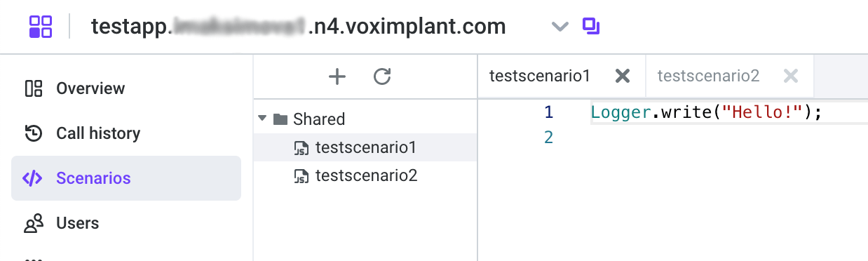
Task: Add a new scenario with plus icon
Action: point(337,76)
